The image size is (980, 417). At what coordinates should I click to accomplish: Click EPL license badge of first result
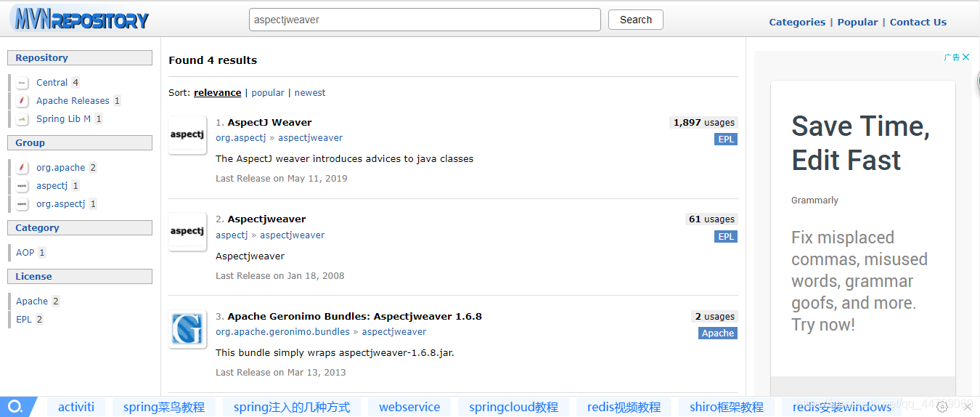(726, 139)
